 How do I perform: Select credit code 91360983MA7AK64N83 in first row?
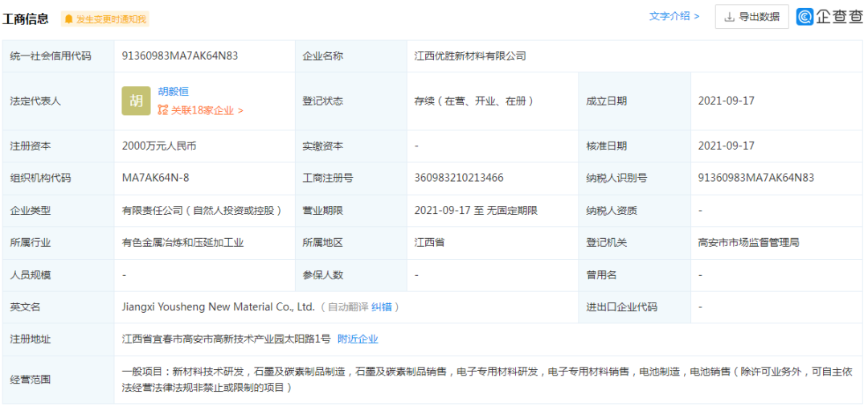[180, 56]
